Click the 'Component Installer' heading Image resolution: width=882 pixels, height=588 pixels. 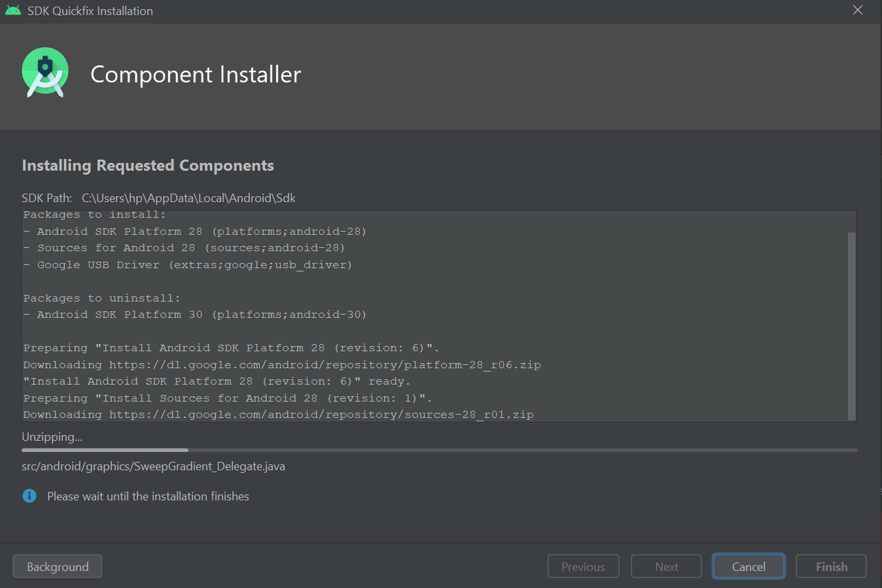tap(196, 75)
